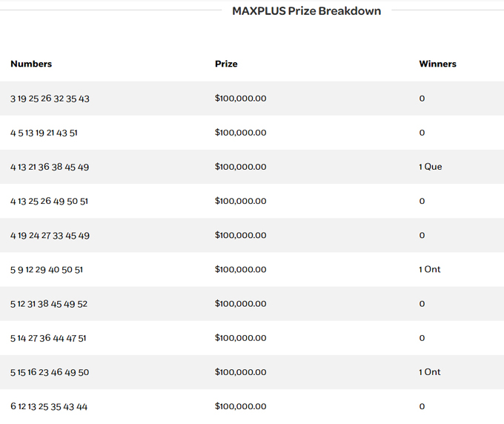Select numbers 5 15 16 23 46 49 50

50,372
